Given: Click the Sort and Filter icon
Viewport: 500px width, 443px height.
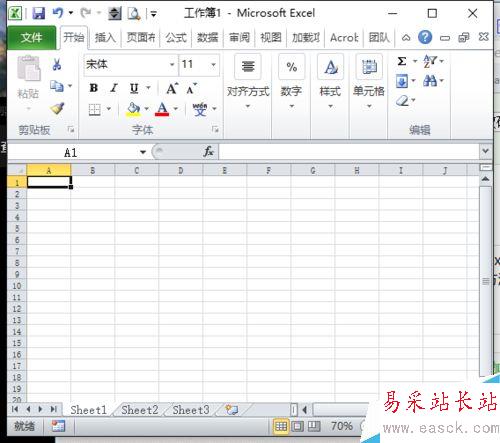Looking at the screenshot, I should (430, 61).
